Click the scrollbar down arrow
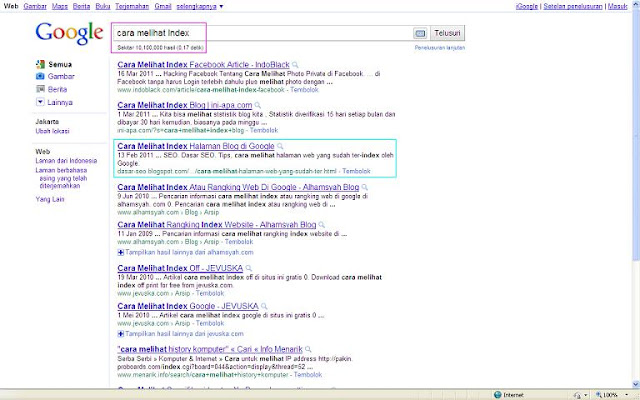The height and width of the screenshot is (400, 640). pos(636,384)
